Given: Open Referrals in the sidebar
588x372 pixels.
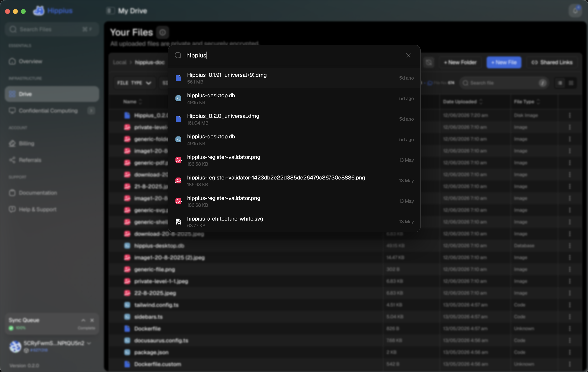Looking at the screenshot, I should click(52, 160).
